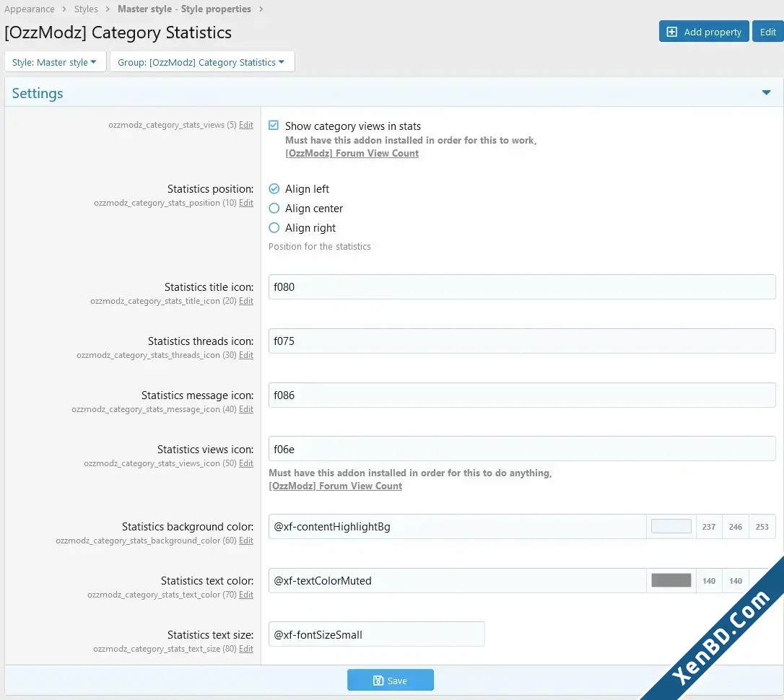Click the @xf-fontSizeSmall text size field
784x700 pixels.
377,634
